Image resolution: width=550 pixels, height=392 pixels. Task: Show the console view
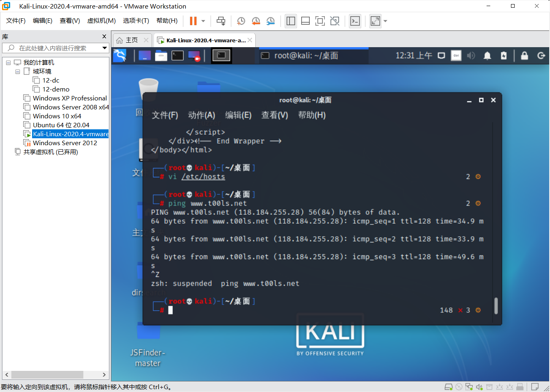(x=355, y=21)
